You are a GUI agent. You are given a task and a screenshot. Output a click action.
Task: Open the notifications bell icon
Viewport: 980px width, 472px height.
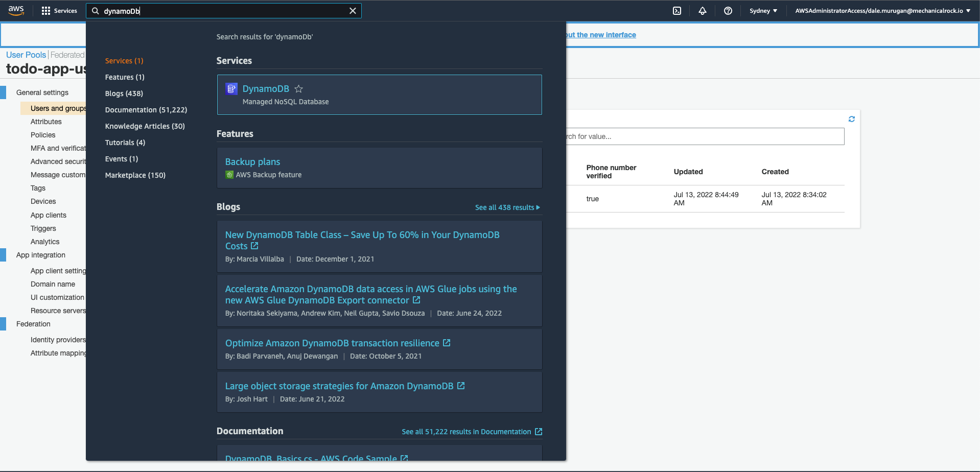coord(703,11)
